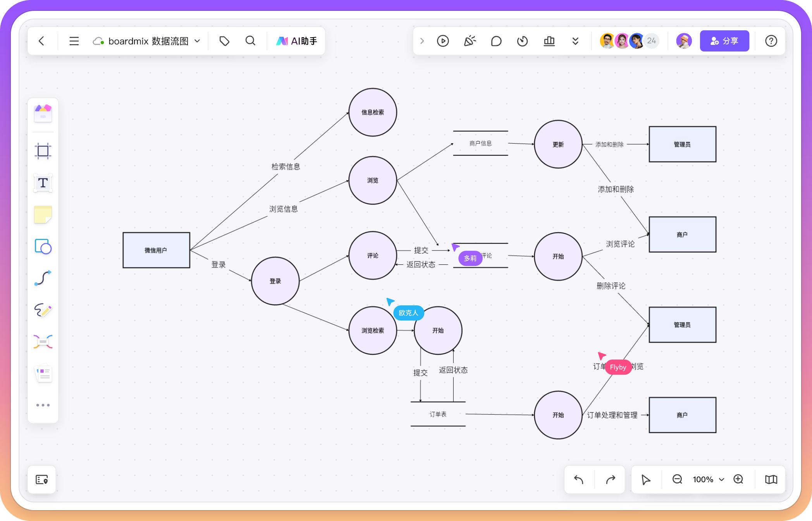Image resolution: width=812 pixels, height=521 pixels.
Task: Open more tools three-dot menu
Action: (x=43, y=405)
